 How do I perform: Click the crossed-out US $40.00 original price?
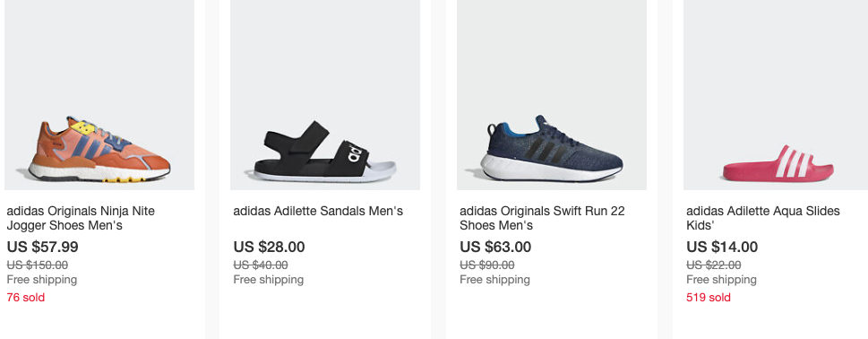(x=261, y=265)
